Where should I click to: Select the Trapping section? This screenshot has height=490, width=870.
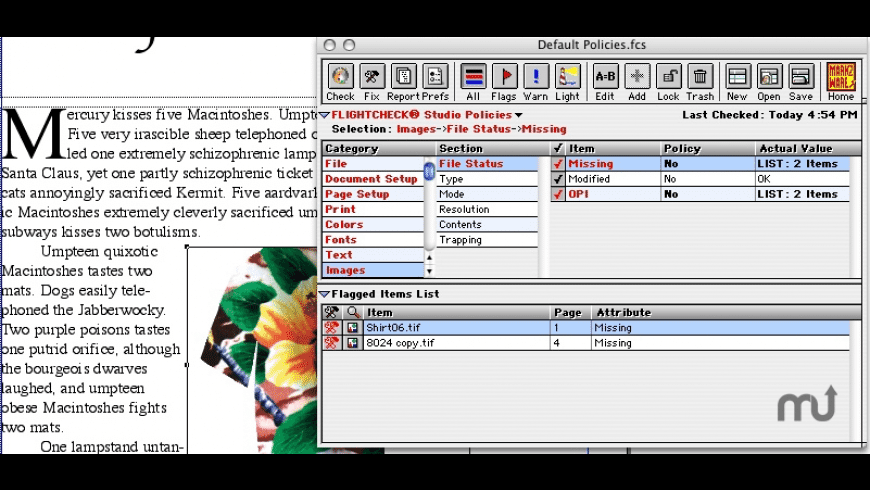click(487, 240)
